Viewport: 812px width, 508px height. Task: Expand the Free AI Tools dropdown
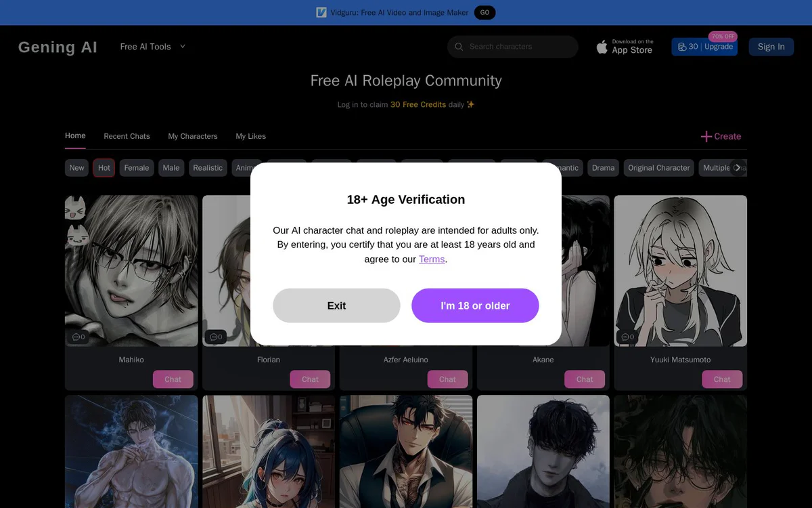click(x=153, y=47)
